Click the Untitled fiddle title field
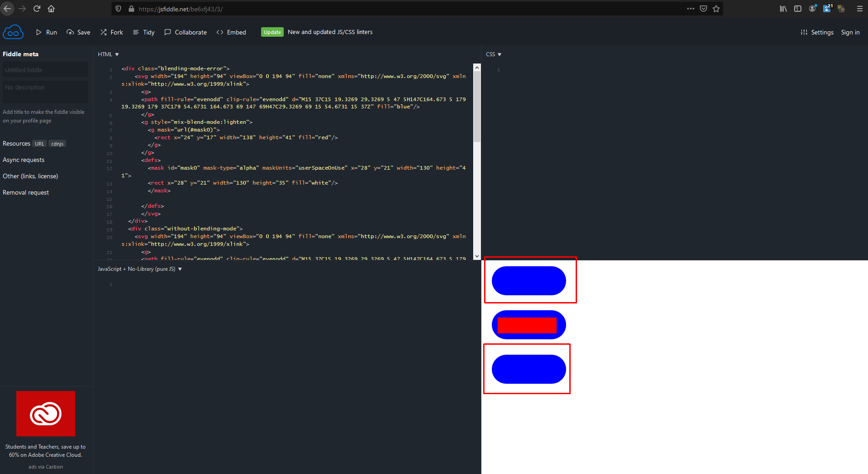Image resolution: width=868 pixels, height=474 pixels. (45, 69)
